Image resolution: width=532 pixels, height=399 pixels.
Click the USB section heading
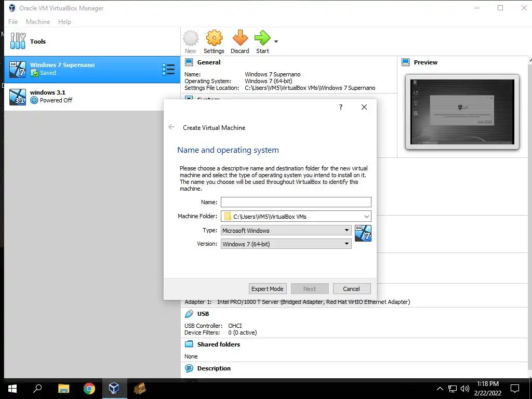point(203,314)
